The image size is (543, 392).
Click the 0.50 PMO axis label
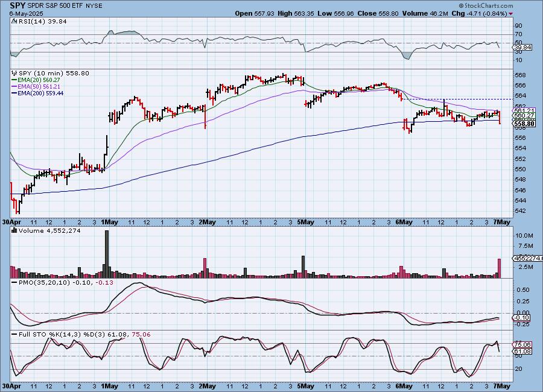point(523,290)
